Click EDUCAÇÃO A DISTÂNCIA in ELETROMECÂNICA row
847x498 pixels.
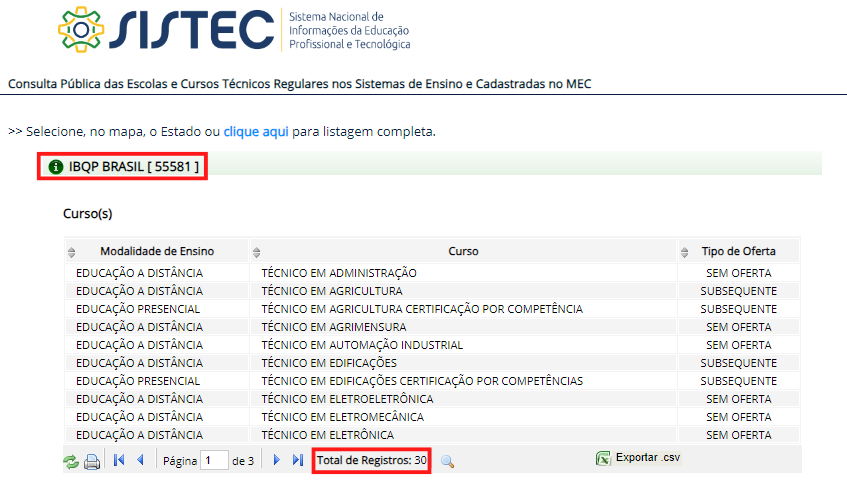pyautogui.click(x=139, y=417)
